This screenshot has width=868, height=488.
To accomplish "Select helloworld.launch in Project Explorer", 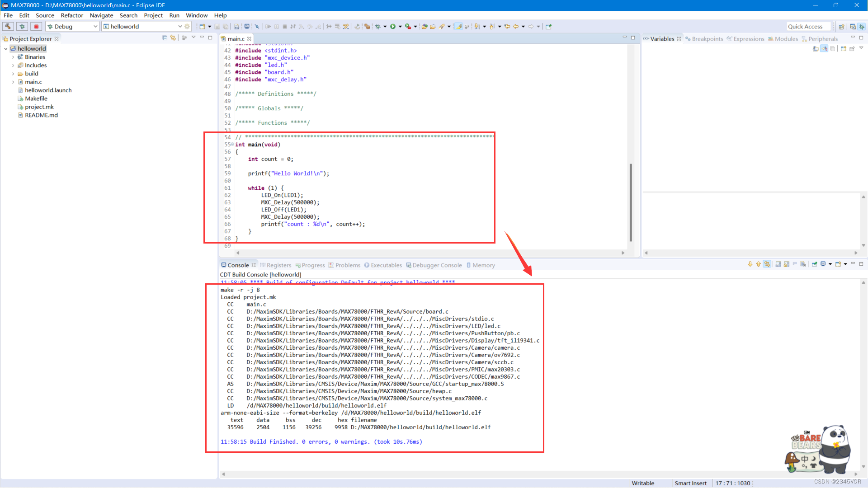I will pyautogui.click(x=48, y=90).
